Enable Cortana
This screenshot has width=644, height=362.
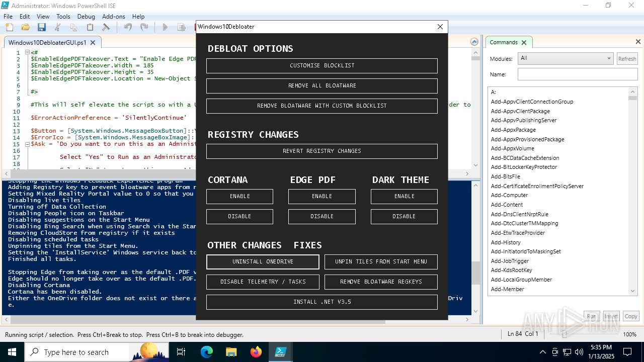tap(239, 197)
